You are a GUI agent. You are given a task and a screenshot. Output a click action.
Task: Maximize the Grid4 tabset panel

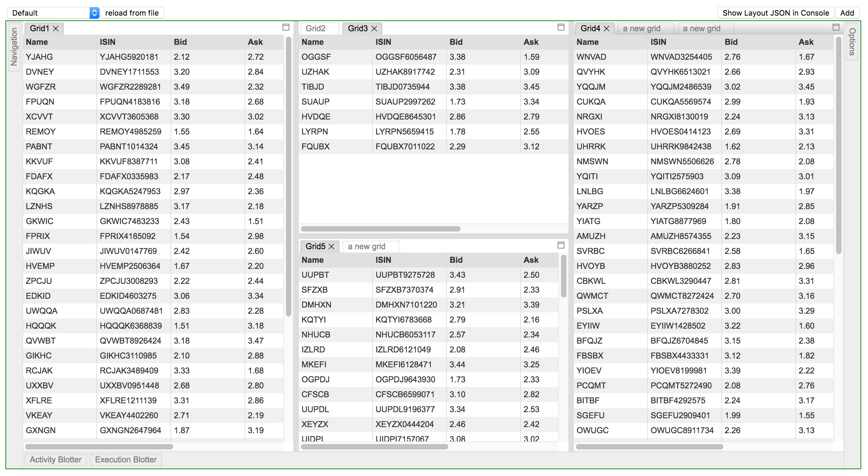click(836, 28)
